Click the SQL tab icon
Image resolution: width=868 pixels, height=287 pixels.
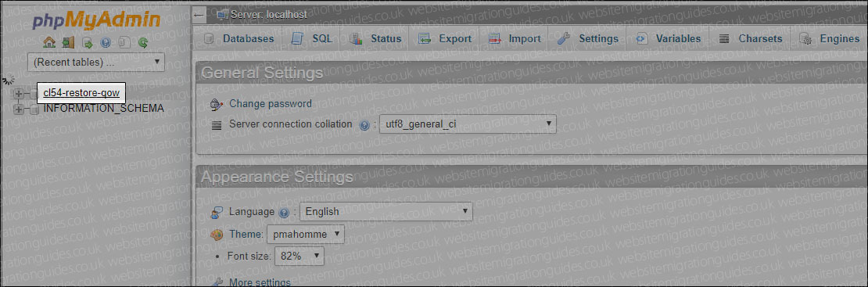297,39
